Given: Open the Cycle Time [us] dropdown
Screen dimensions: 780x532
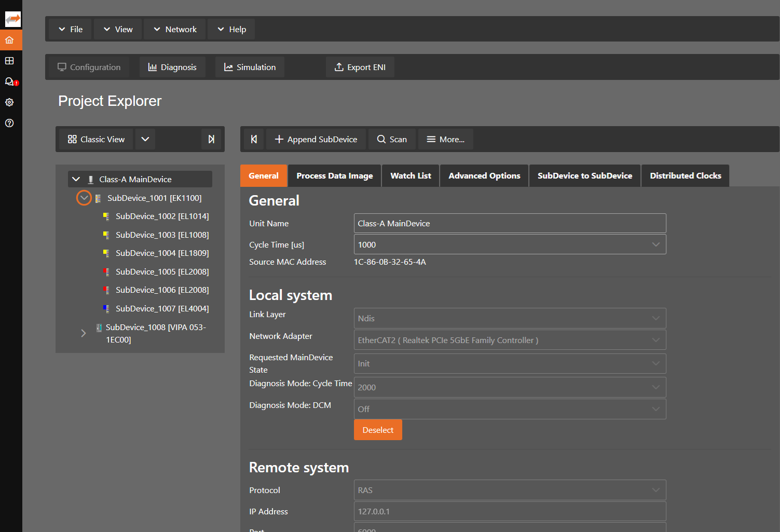Looking at the screenshot, I should click(x=510, y=244).
